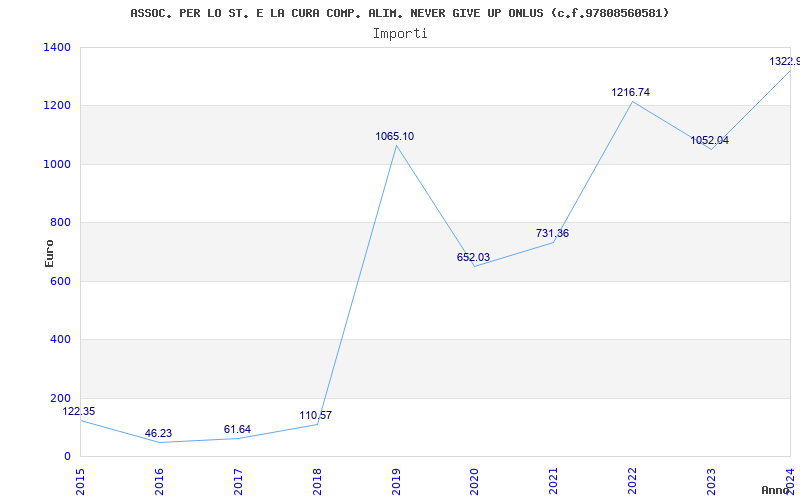
Task: Click data label 110.57 for 2018
Action: (x=316, y=415)
